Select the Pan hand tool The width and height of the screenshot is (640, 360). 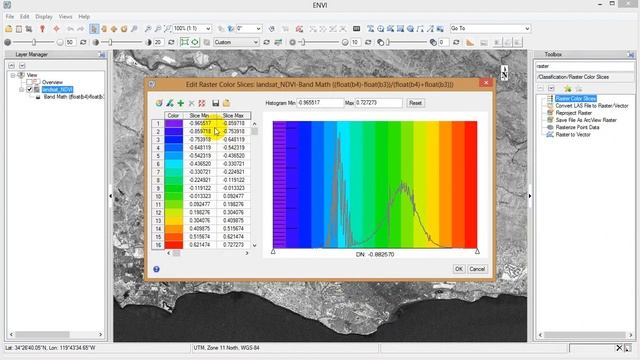(x=104, y=29)
